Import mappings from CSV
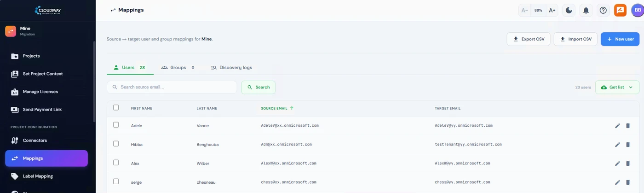644x193 pixels. (575, 39)
